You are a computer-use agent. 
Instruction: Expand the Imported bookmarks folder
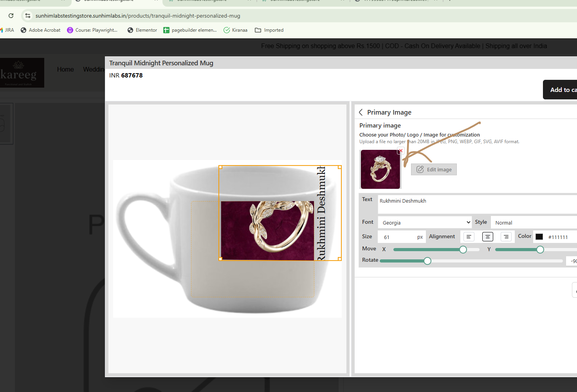pyautogui.click(x=269, y=30)
